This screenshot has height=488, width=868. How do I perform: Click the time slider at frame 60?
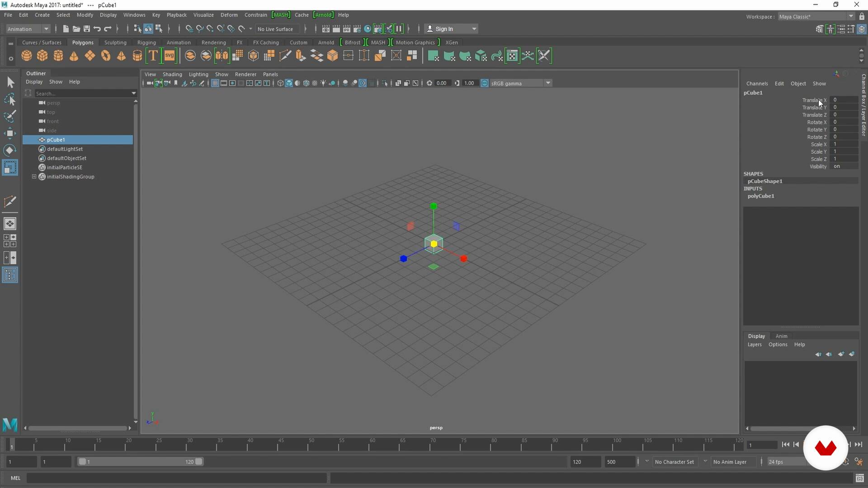[373, 445]
